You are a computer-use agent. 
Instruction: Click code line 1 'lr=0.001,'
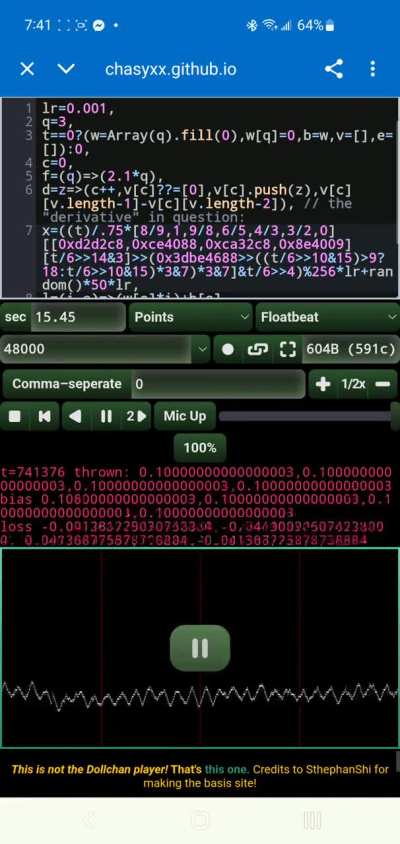pos(78,109)
